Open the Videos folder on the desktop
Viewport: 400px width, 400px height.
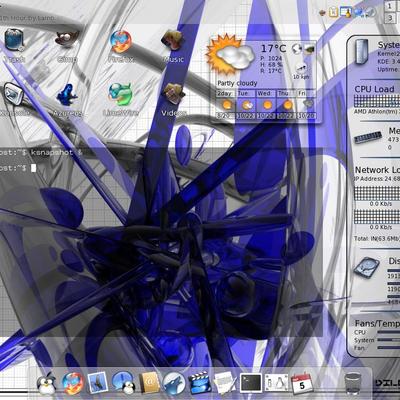pyautogui.click(x=173, y=94)
